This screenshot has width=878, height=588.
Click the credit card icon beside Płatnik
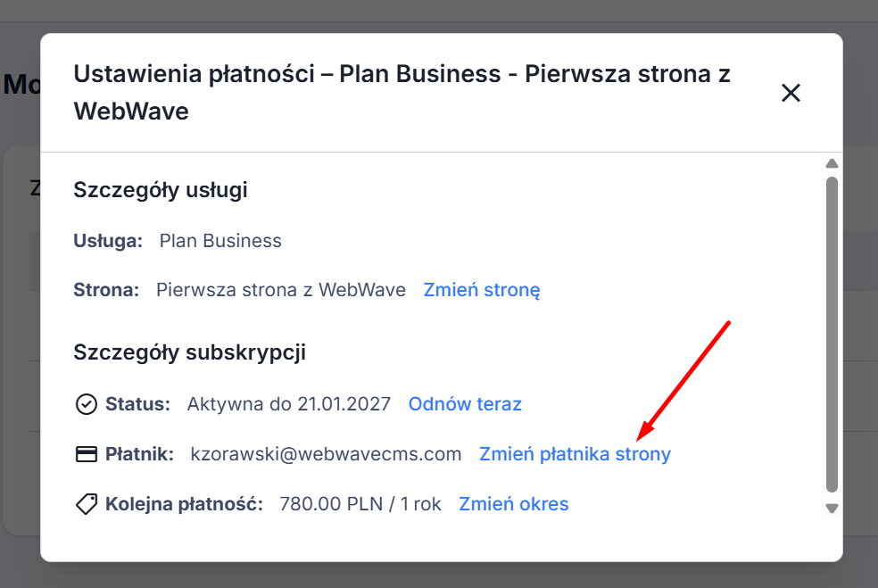coord(86,454)
